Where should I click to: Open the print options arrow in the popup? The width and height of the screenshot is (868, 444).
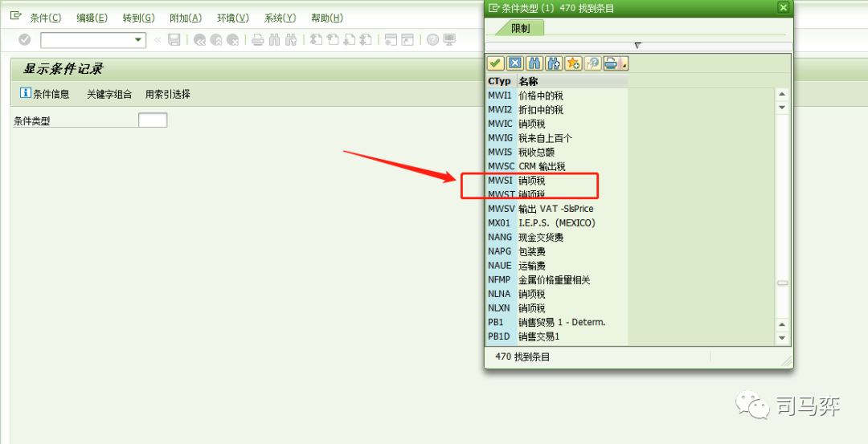(x=624, y=63)
